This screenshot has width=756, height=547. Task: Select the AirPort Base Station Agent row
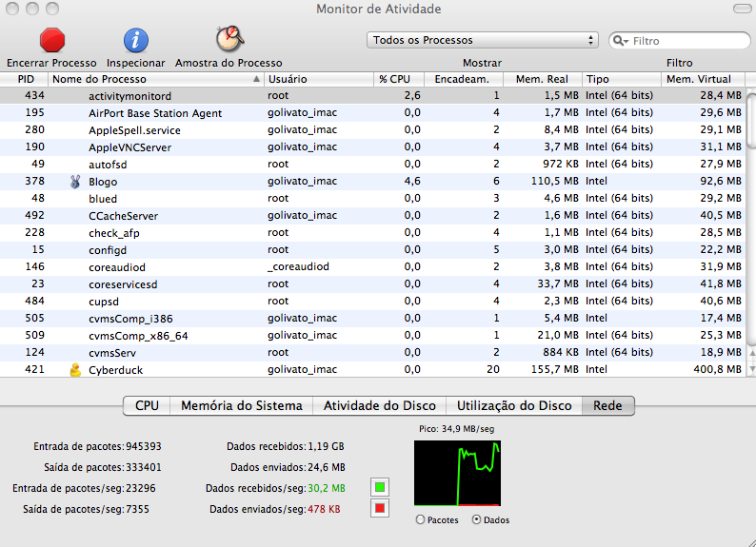(x=372, y=112)
